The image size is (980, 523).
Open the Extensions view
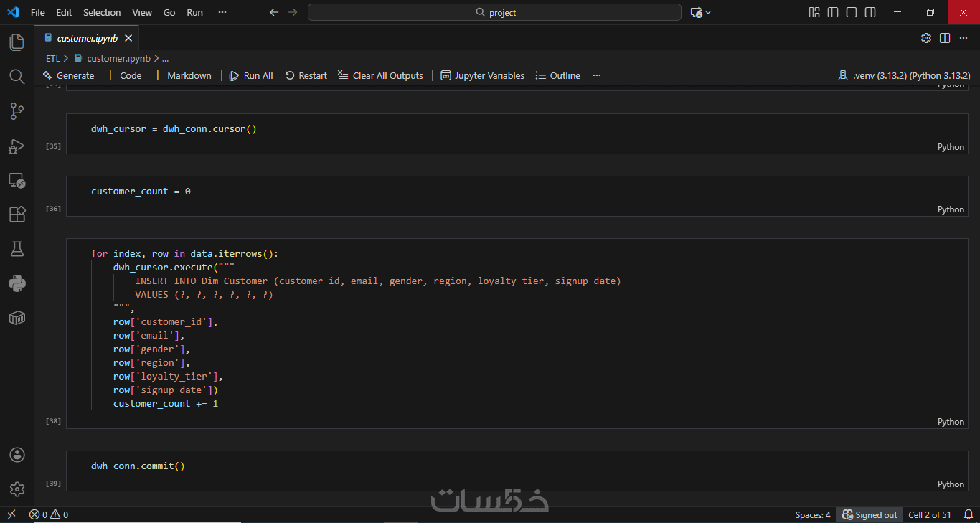tap(17, 215)
